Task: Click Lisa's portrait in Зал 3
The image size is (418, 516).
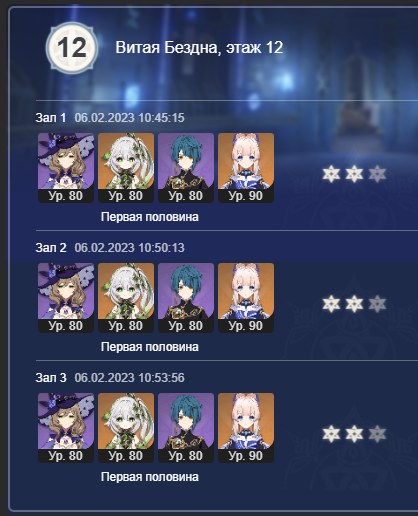Action: tap(66, 428)
